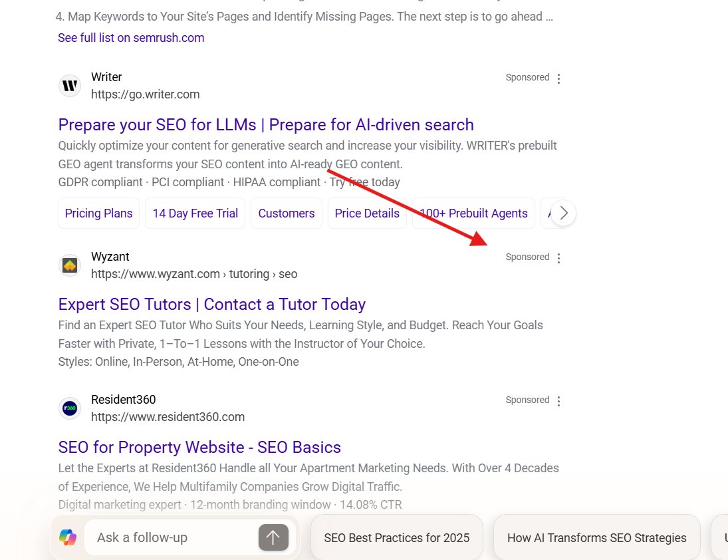Click the Copilot logo next to follow-up box
The width and height of the screenshot is (728, 560).
click(68, 536)
